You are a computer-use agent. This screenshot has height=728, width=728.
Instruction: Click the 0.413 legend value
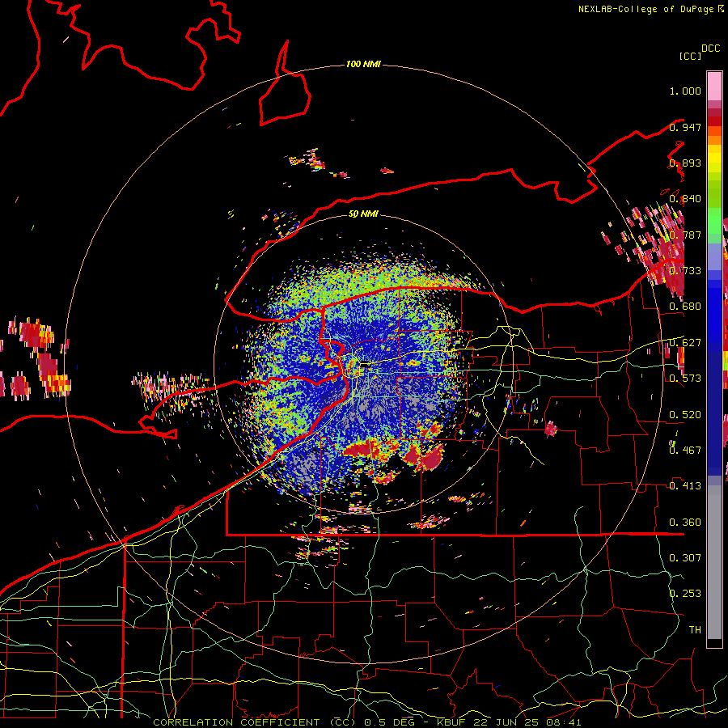(x=685, y=486)
